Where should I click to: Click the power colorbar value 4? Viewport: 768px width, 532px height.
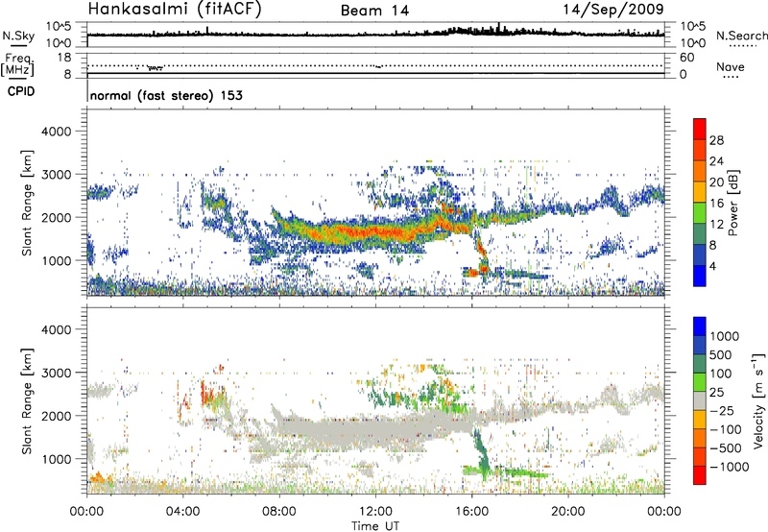(x=712, y=266)
